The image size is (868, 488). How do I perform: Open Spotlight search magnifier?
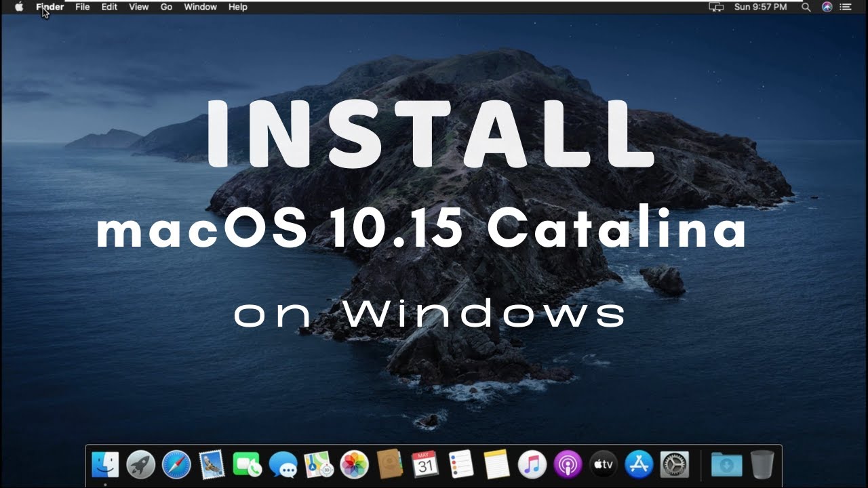click(x=806, y=7)
